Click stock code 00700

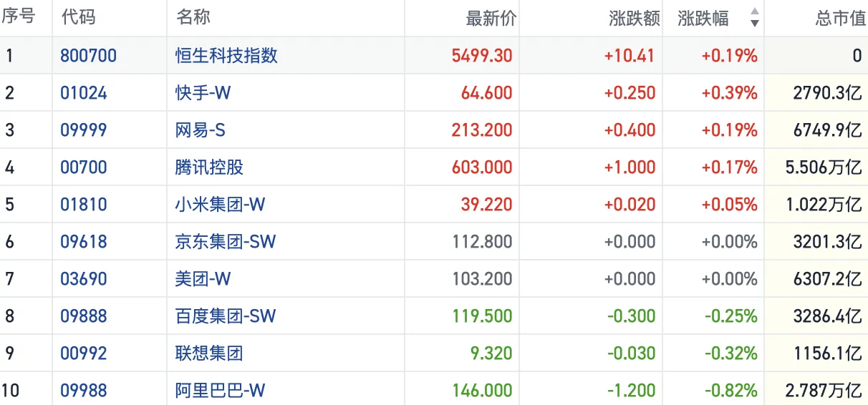pos(83,167)
